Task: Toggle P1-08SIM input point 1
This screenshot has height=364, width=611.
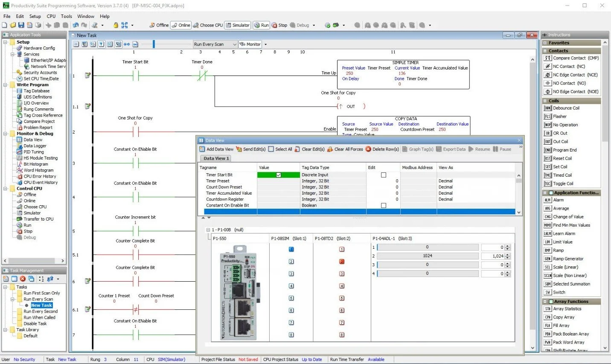Action: coord(291,249)
